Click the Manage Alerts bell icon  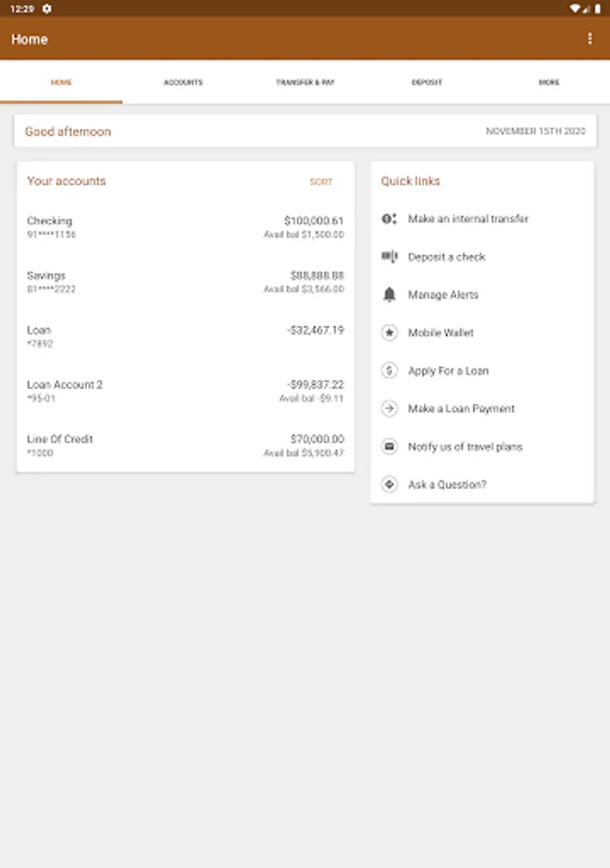tap(389, 295)
